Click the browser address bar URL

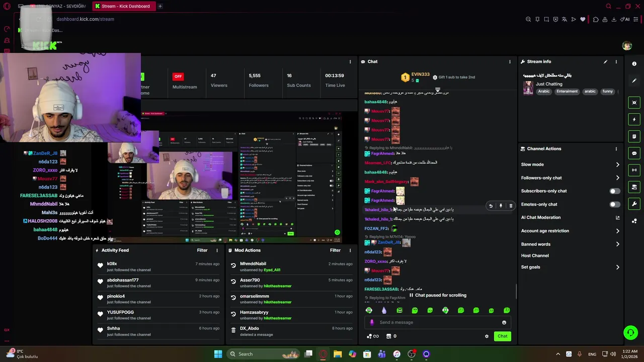(x=85, y=19)
